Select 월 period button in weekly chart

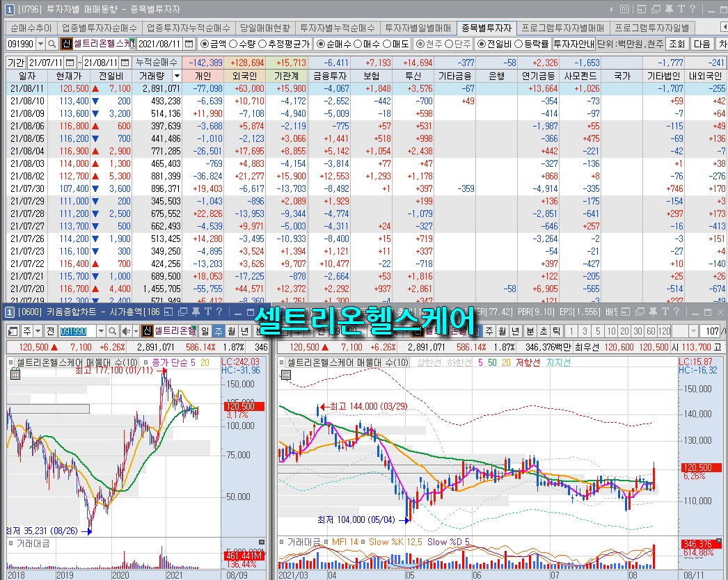[232, 331]
